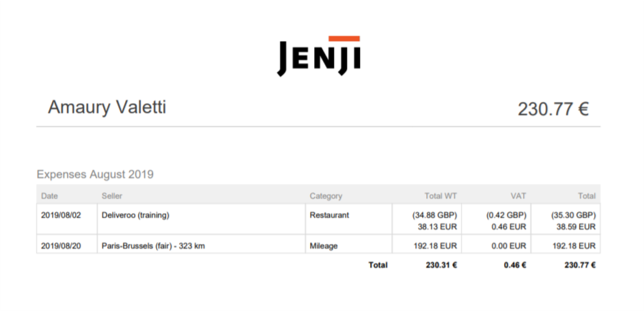Click the Date column header
The width and height of the screenshot is (644, 311).
point(49,196)
